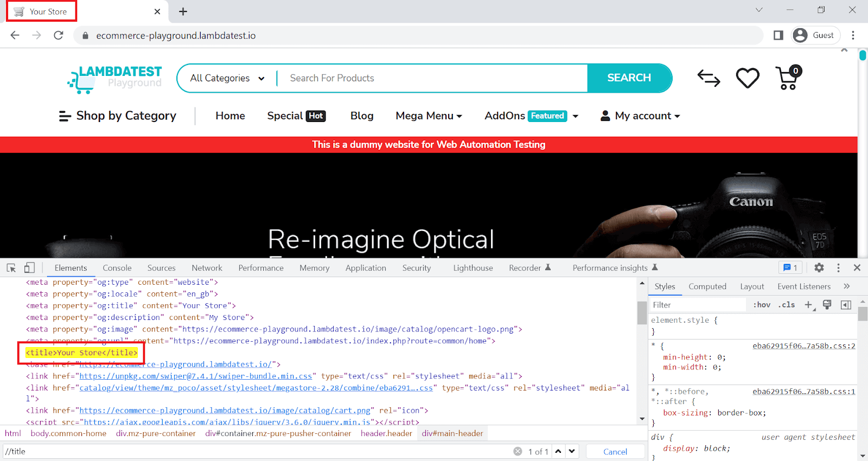Open the Application tab
868x461 pixels.
[x=366, y=268]
